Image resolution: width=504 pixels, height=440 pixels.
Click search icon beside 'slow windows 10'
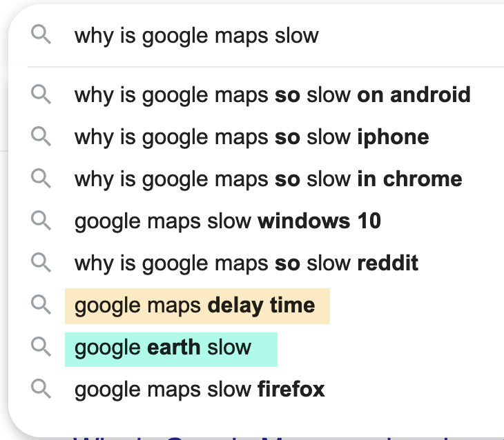point(41,221)
